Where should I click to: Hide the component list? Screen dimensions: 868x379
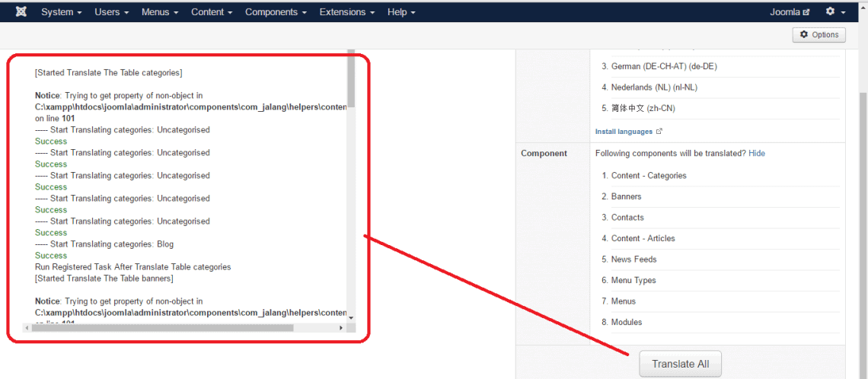[x=756, y=153]
